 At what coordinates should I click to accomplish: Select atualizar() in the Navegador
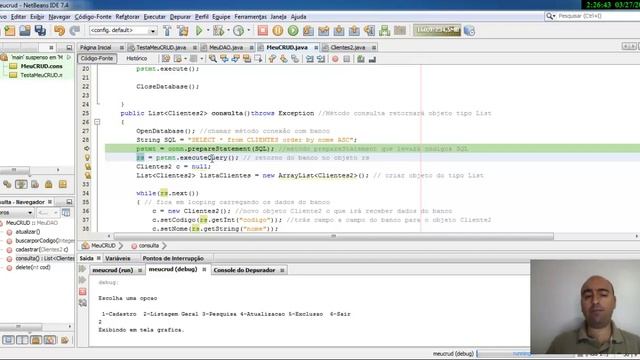click(x=28, y=232)
